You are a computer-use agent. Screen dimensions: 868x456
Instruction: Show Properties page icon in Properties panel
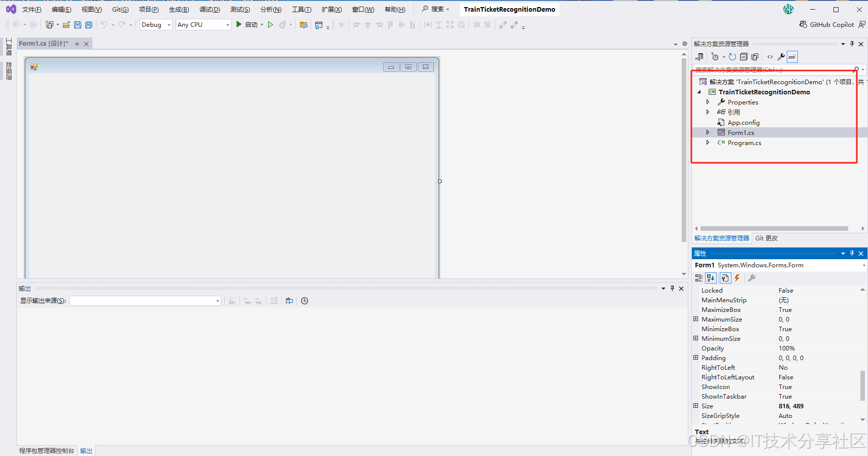(725, 278)
